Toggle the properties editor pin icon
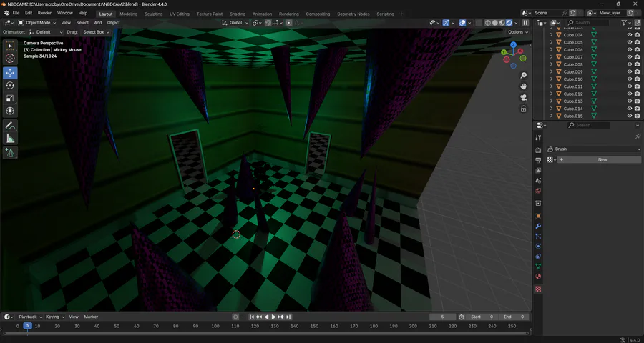Image resolution: width=644 pixels, height=343 pixels. point(638,136)
